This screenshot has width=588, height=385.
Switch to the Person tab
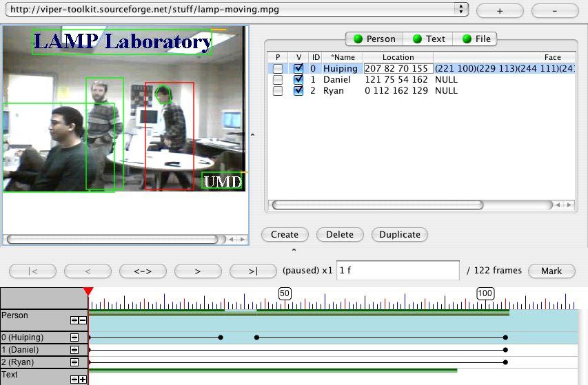pos(374,39)
